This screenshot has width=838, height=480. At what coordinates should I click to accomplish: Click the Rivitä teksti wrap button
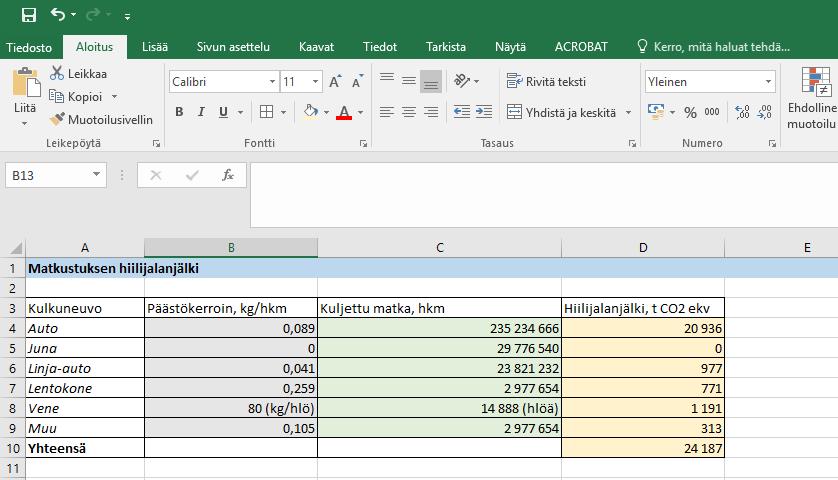546,81
